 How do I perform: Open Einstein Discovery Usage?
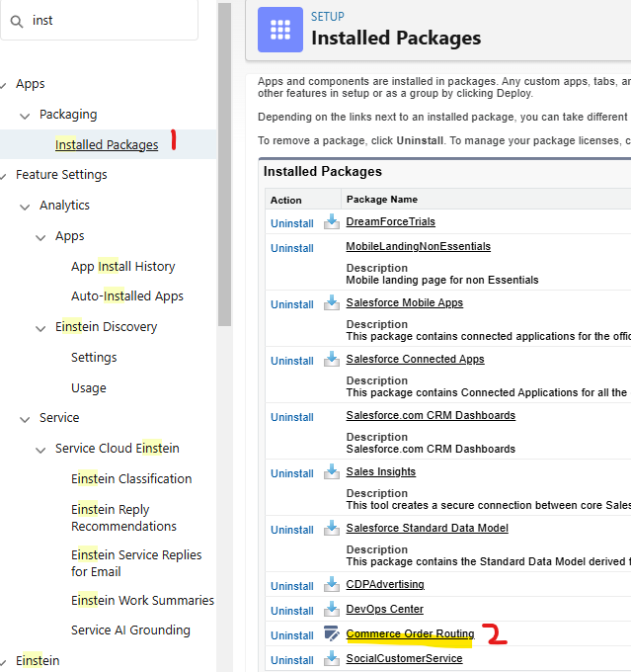89,387
